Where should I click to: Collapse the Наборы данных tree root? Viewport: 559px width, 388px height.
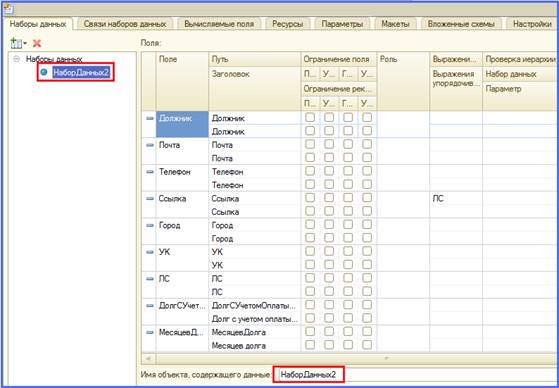pyautogui.click(x=16, y=59)
